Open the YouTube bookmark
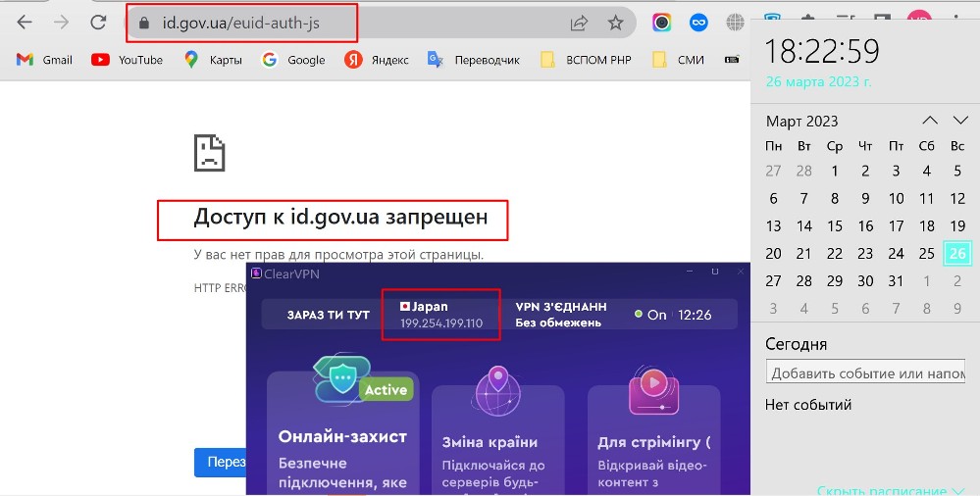Viewport: 980px width, 496px height. (x=127, y=60)
